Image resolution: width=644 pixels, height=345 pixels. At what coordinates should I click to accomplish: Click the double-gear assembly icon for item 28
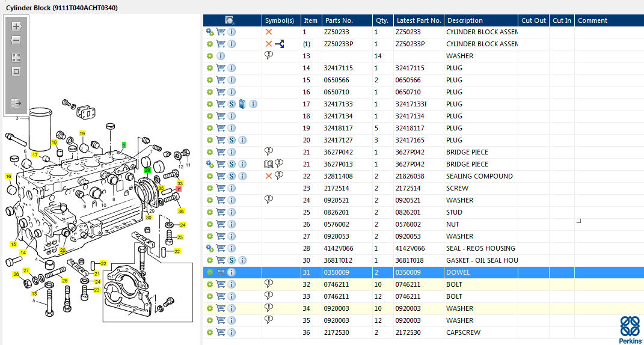point(210,248)
